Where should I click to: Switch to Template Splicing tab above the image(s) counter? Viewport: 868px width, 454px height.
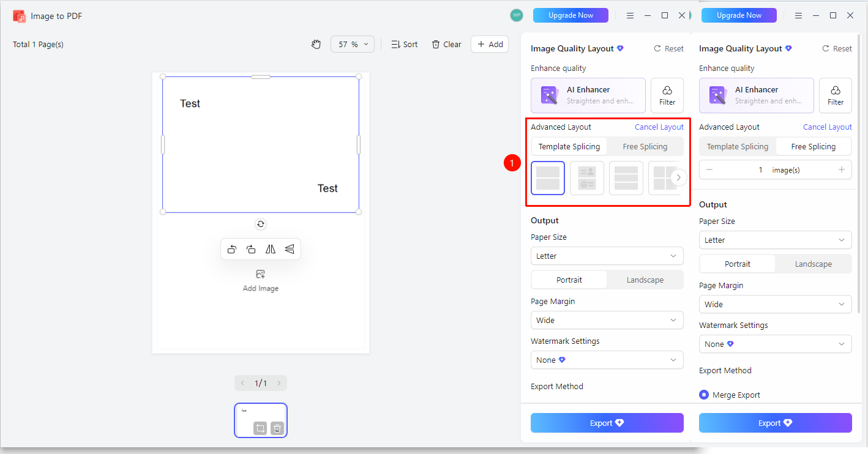tap(738, 146)
